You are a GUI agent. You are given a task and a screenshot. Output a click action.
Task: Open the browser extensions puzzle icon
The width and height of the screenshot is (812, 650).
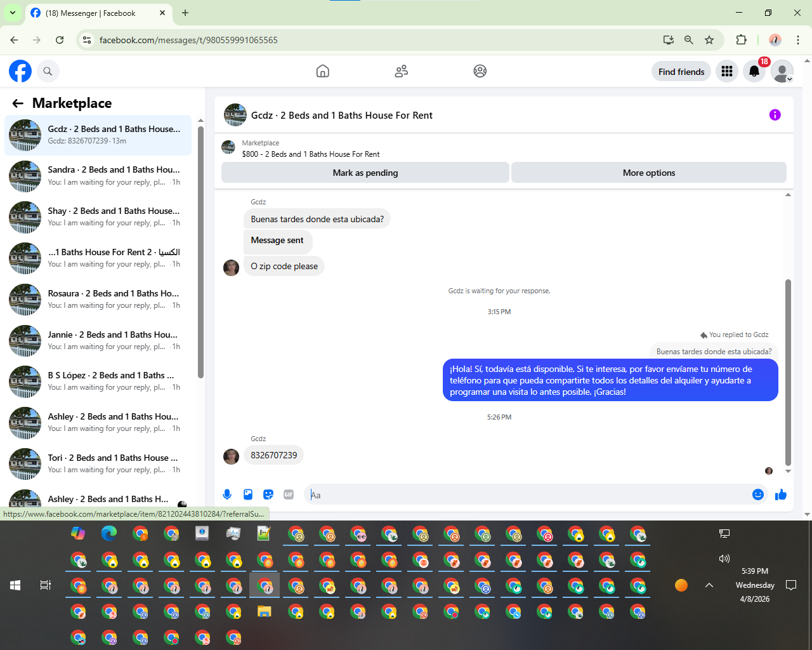741,40
